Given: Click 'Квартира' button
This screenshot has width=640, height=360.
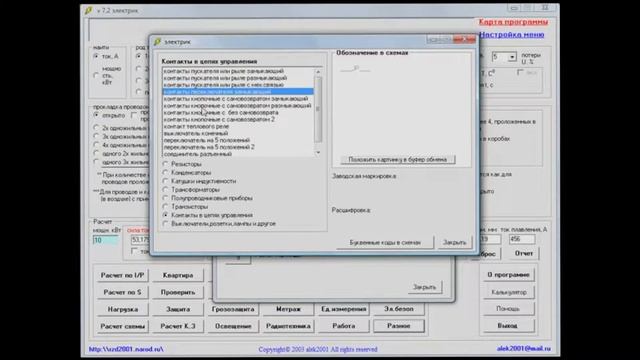Looking at the screenshot, I should (x=178, y=276).
